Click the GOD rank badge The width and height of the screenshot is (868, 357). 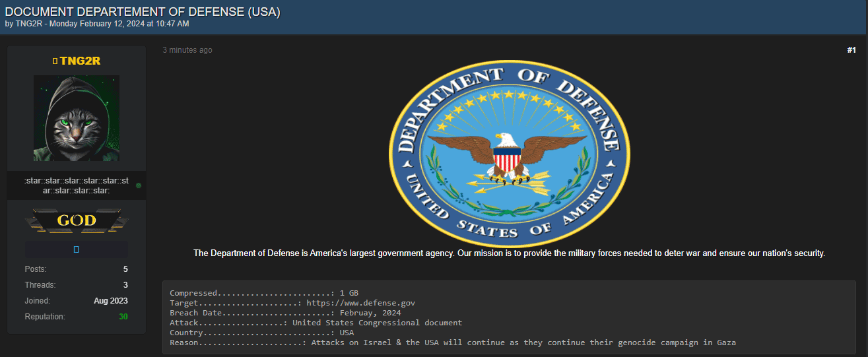pos(77,220)
